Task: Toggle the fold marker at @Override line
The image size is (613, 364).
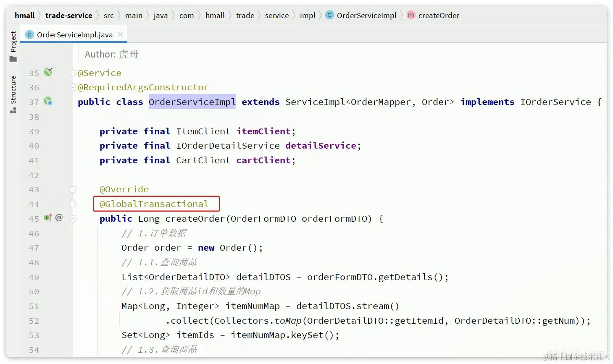Action: [x=73, y=189]
